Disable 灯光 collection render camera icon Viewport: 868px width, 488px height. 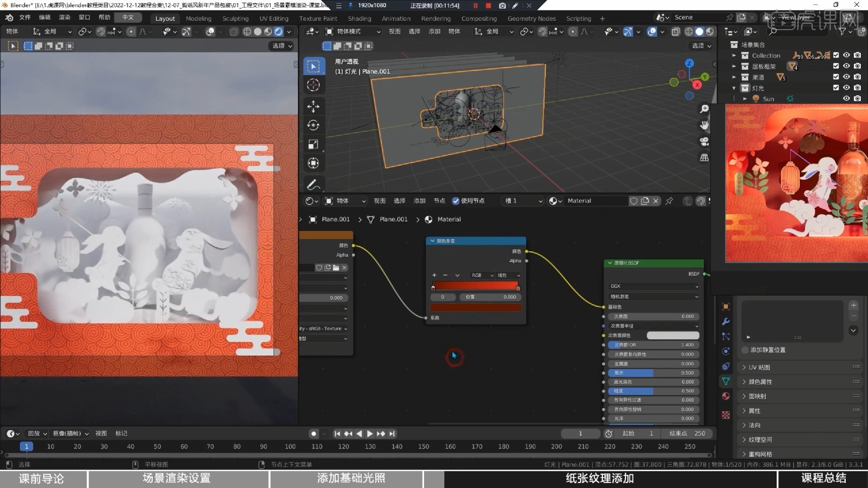pos(857,88)
